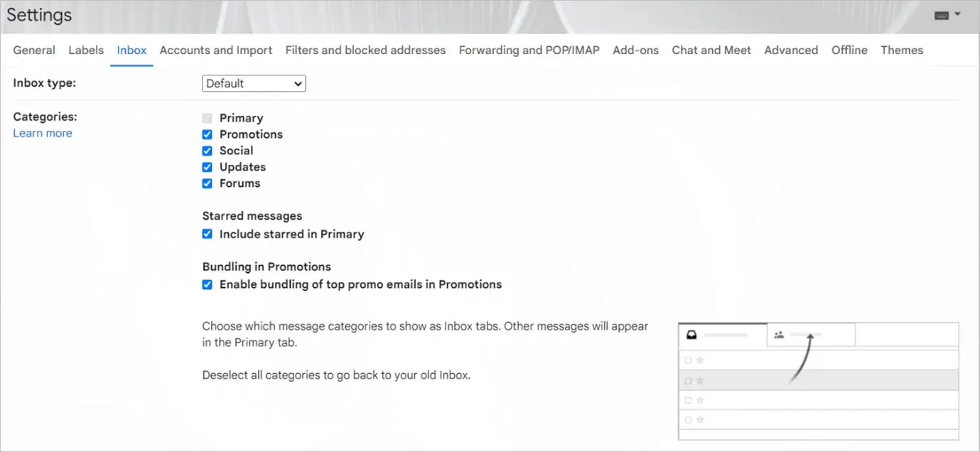Open Forwarding and POP/IMAP tab
The height and width of the screenshot is (452, 980).
pyautogui.click(x=529, y=50)
